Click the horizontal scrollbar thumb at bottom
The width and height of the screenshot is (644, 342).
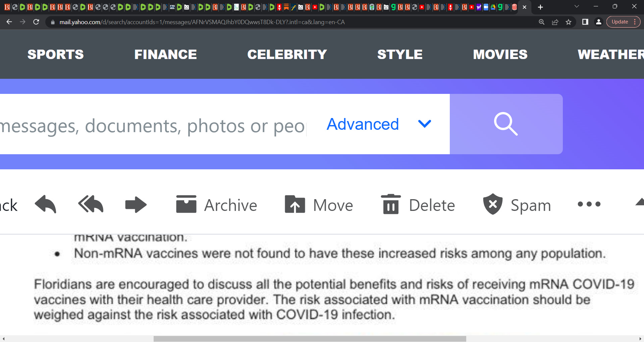310,339
